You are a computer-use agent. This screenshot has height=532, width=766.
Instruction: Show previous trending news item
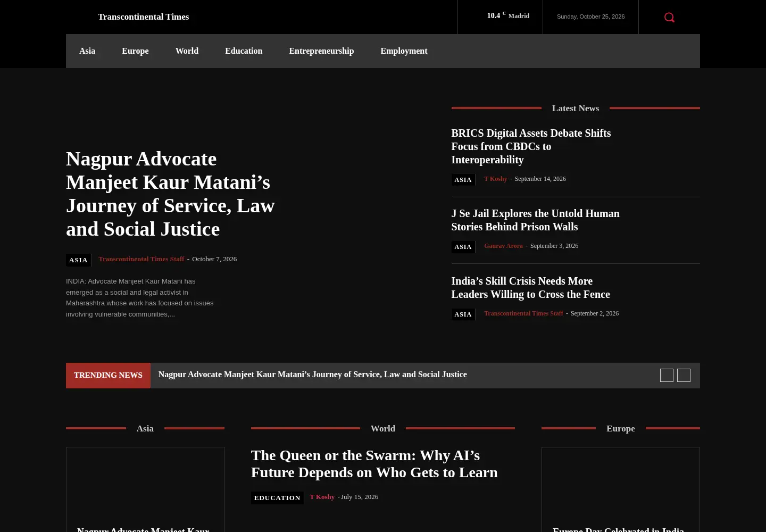(x=667, y=375)
